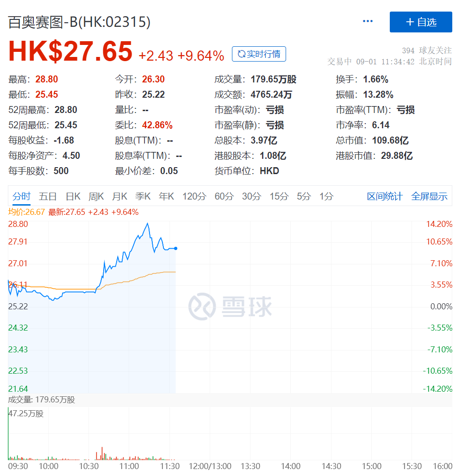Click the 成交量 value 179.65万股 in stats
Viewport: 462px width, 476px height.
click(x=274, y=79)
